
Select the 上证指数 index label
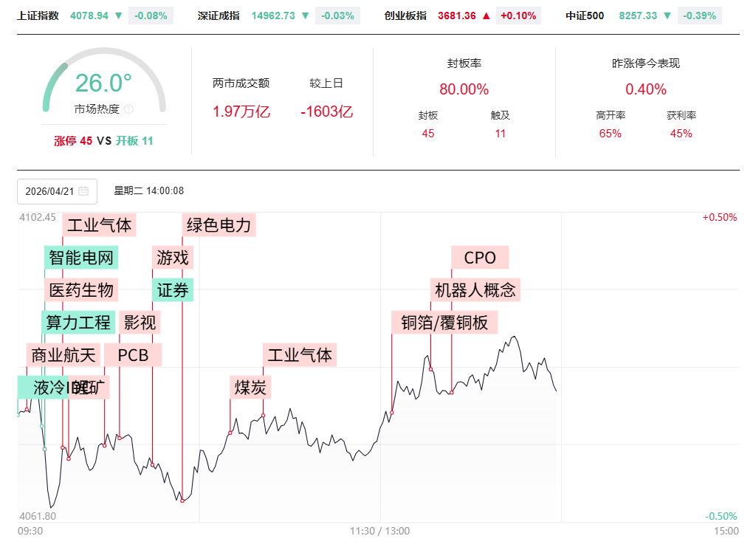(x=38, y=16)
